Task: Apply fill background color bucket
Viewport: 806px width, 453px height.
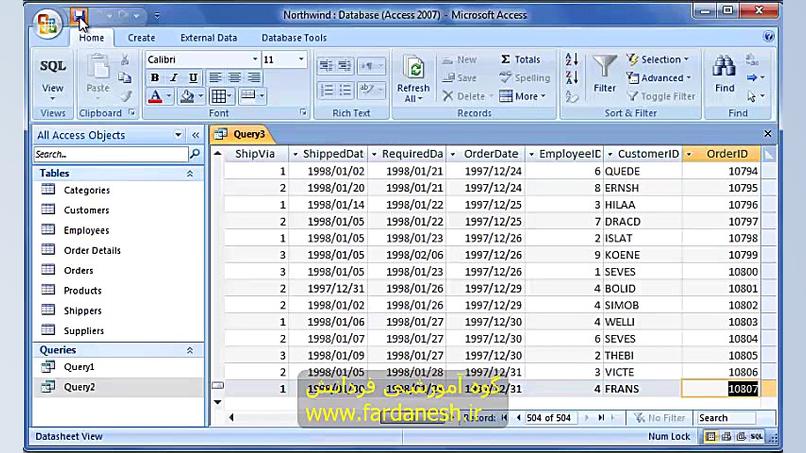Action: [187, 96]
